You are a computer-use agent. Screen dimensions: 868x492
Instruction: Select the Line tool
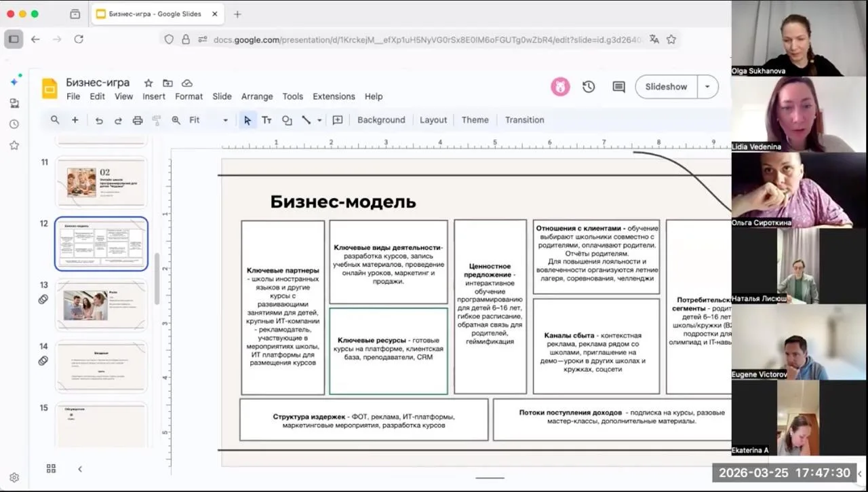(307, 120)
